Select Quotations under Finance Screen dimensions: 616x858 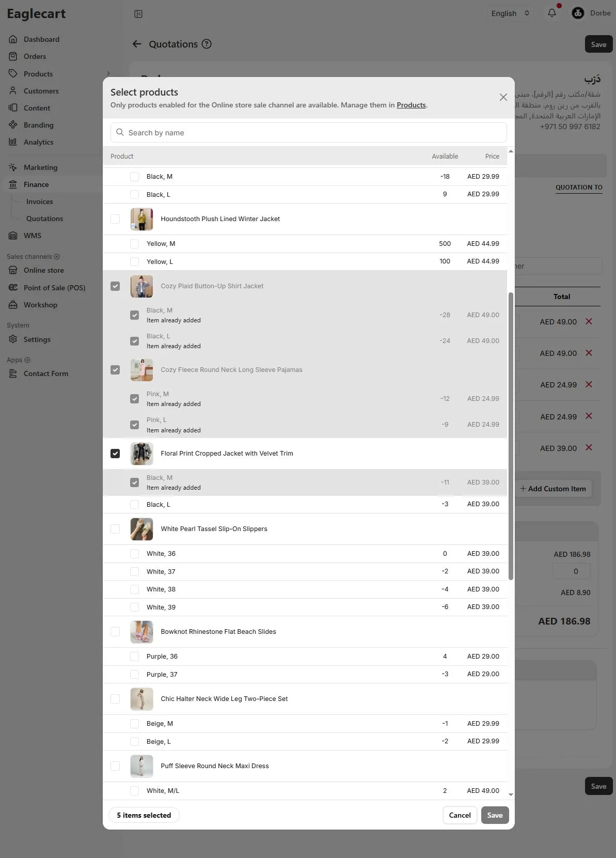pyautogui.click(x=44, y=219)
